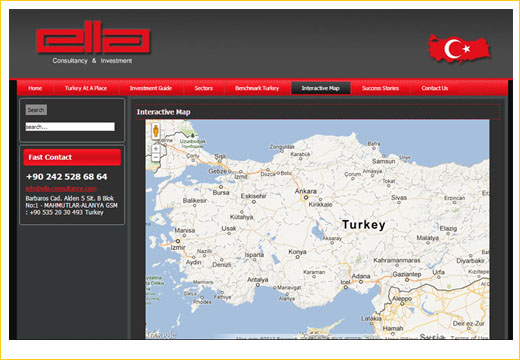The image size is (520, 360).
Task: Click Gaziantep on the map
Action: (x=407, y=274)
